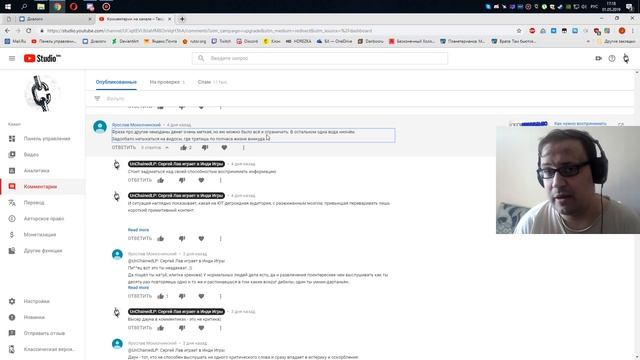Open the Другие закладки bookmarks folder

616,41
